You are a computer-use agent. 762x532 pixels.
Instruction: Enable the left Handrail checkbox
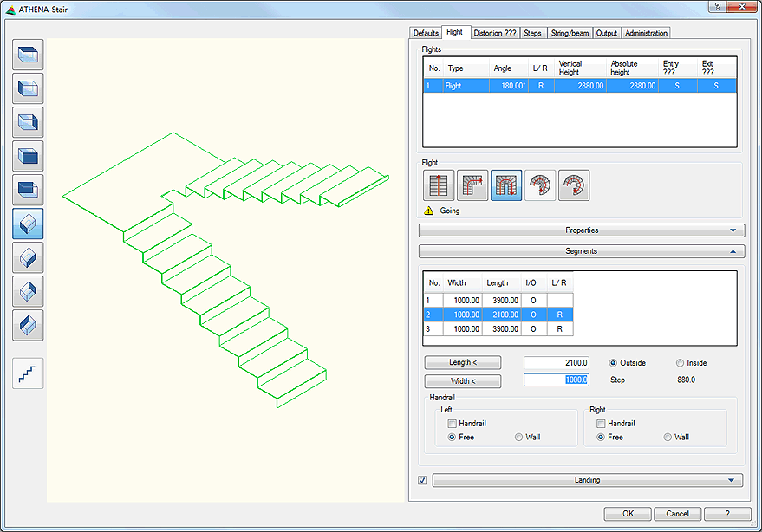(x=454, y=424)
